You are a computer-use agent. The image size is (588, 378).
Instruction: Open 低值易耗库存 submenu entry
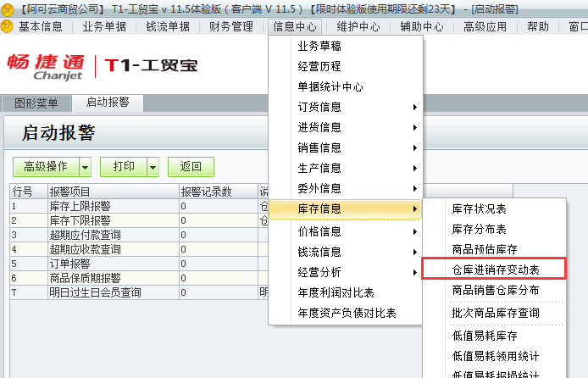[494, 336]
